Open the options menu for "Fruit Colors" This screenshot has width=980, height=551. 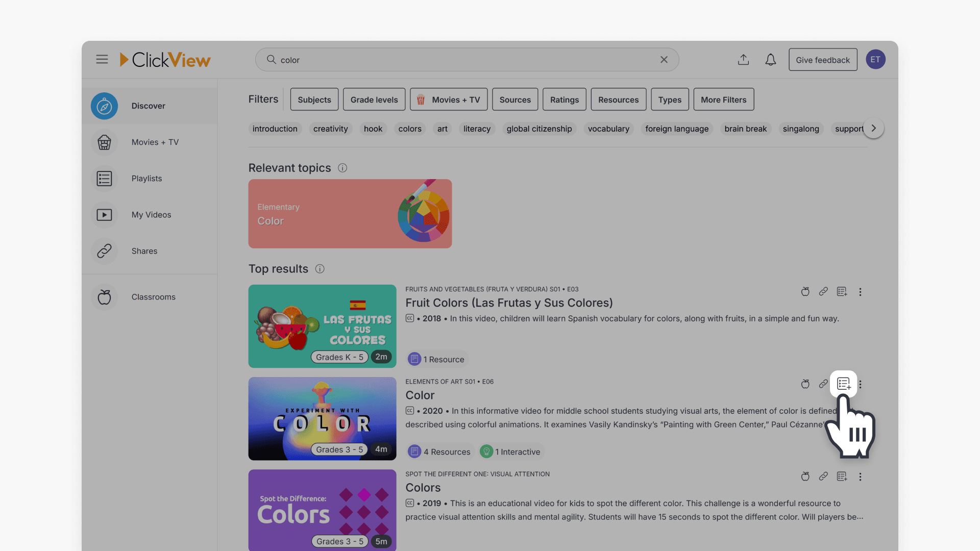(x=861, y=291)
